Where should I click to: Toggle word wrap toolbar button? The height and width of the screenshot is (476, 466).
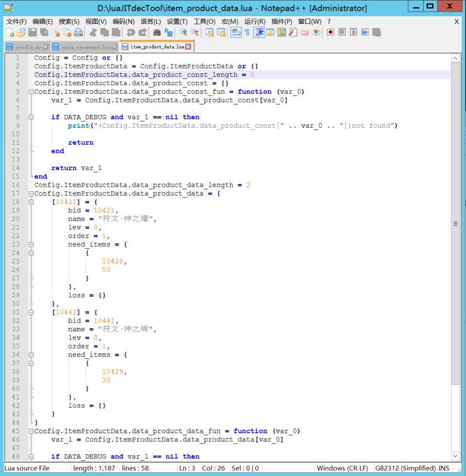236,33
